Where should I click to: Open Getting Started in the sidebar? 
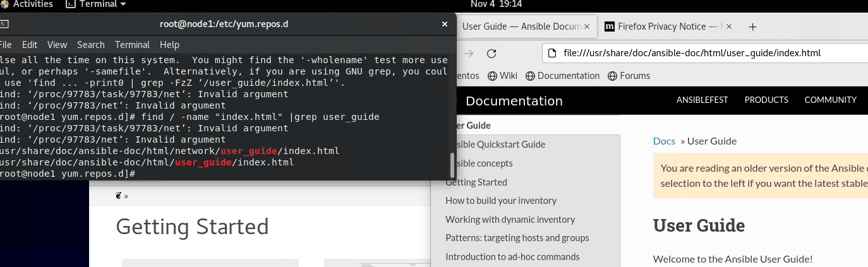[476, 182]
